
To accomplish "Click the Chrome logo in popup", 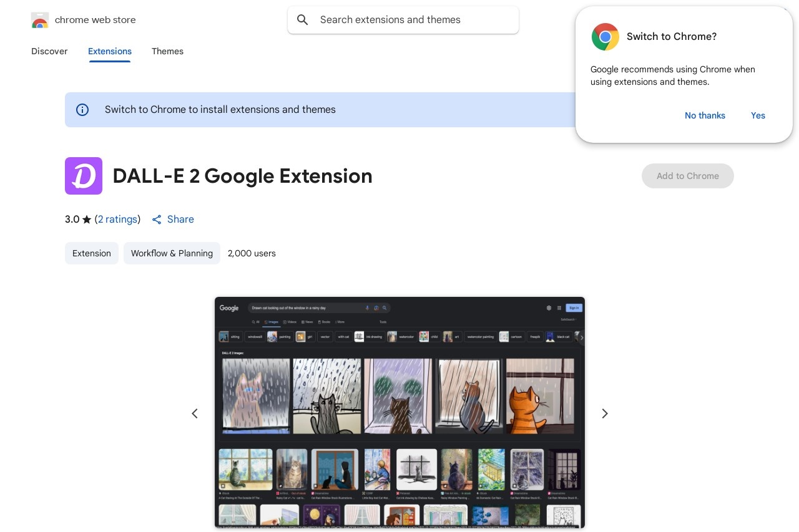I will [605, 37].
